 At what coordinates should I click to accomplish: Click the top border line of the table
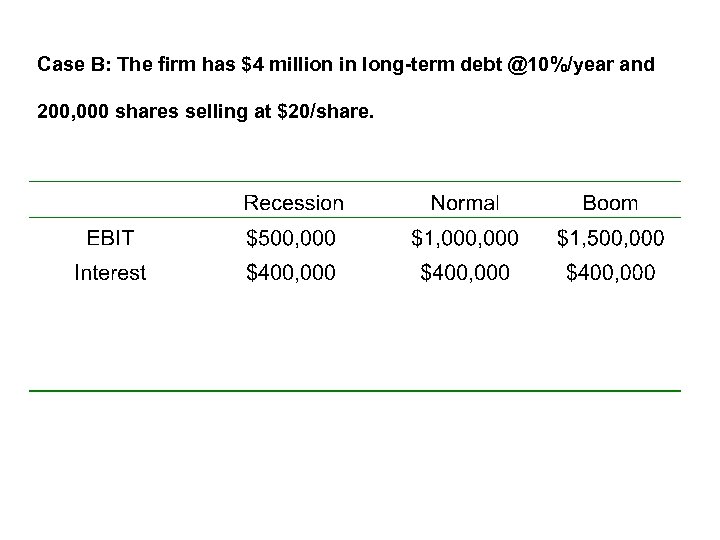click(355, 182)
